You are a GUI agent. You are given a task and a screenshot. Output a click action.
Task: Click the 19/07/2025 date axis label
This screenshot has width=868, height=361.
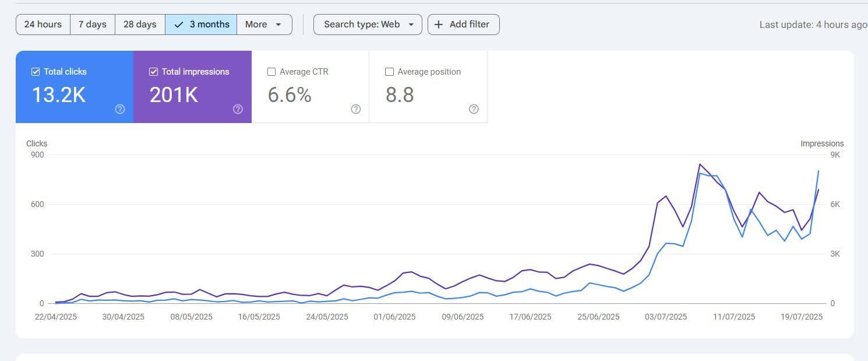[802, 317]
